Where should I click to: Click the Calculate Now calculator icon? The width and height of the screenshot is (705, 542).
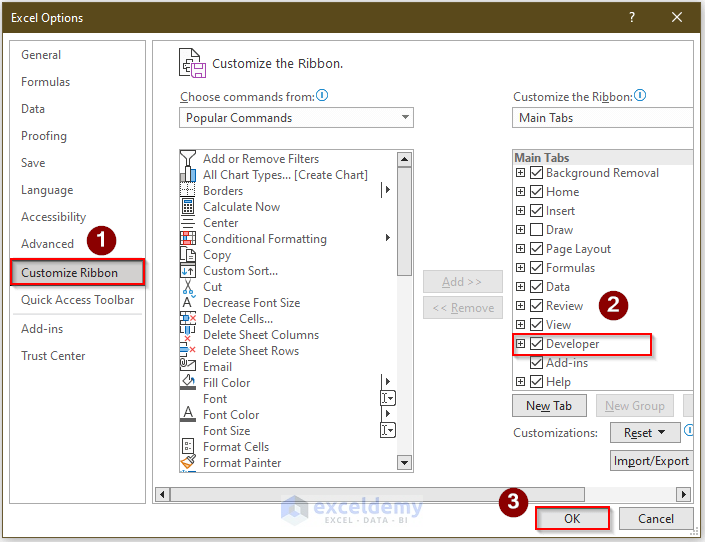pos(187,206)
